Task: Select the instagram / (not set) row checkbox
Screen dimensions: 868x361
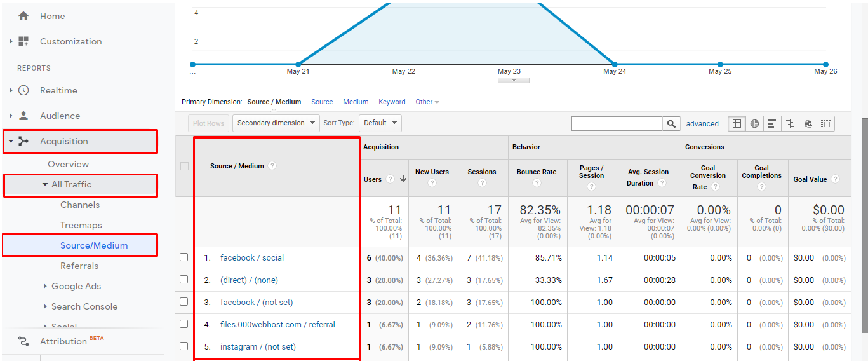Action: (x=184, y=346)
